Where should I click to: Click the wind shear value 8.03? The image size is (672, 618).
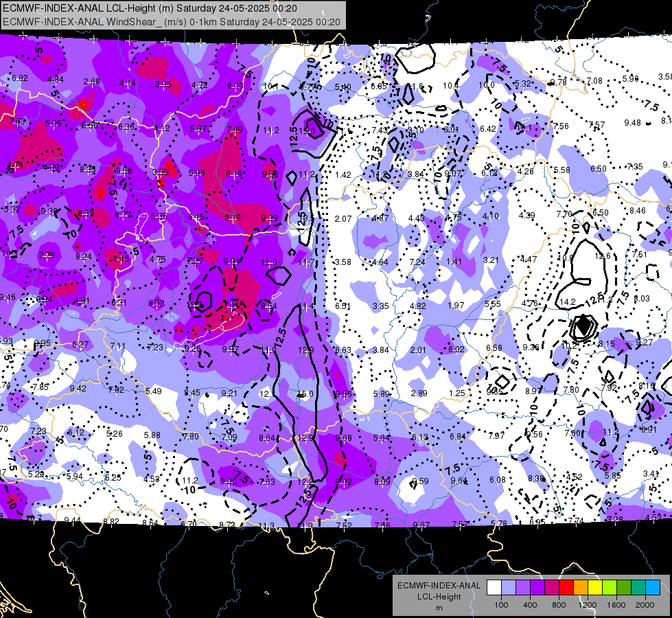click(642, 299)
